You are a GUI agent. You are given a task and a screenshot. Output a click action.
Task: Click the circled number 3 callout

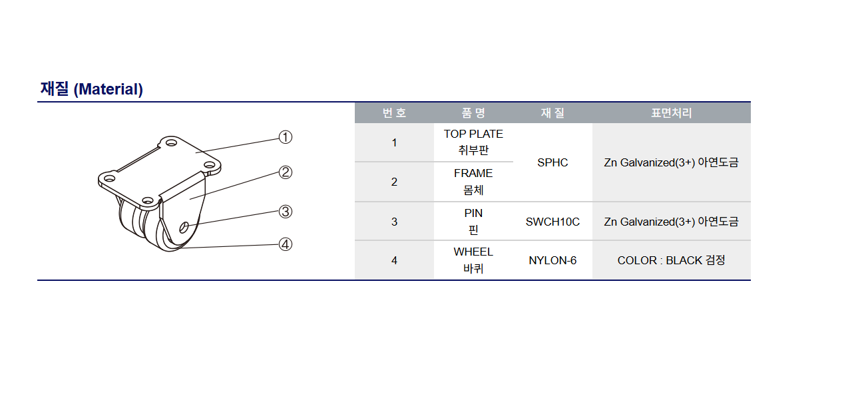[x=285, y=212]
